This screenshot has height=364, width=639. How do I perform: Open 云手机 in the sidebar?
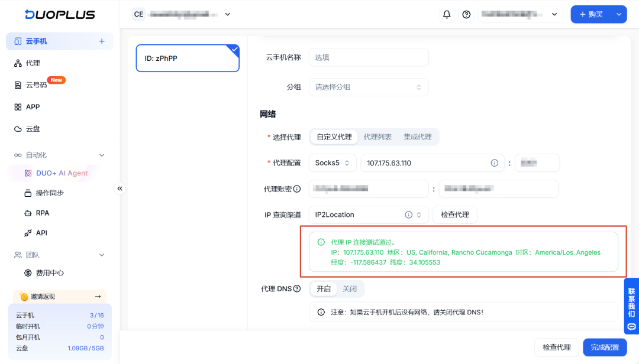pos(60,41)
